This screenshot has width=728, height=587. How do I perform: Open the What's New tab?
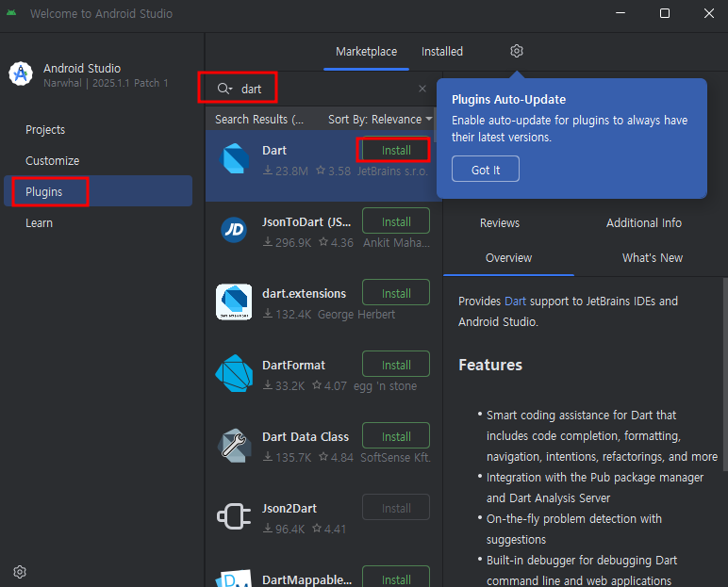653,258
